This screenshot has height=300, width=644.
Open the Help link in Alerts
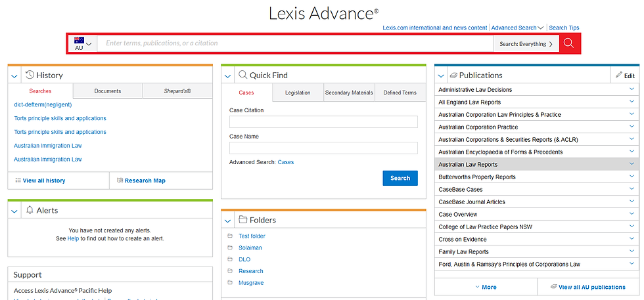coord(73,238)
